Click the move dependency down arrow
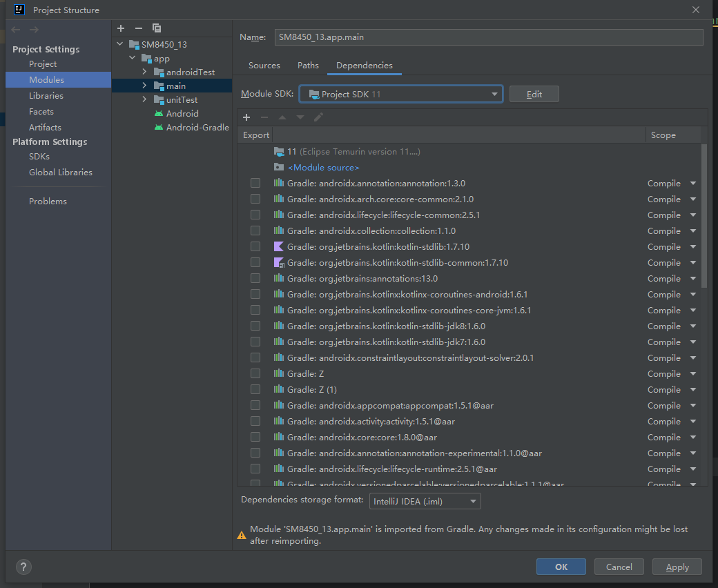718x588 pixels. 300,117
